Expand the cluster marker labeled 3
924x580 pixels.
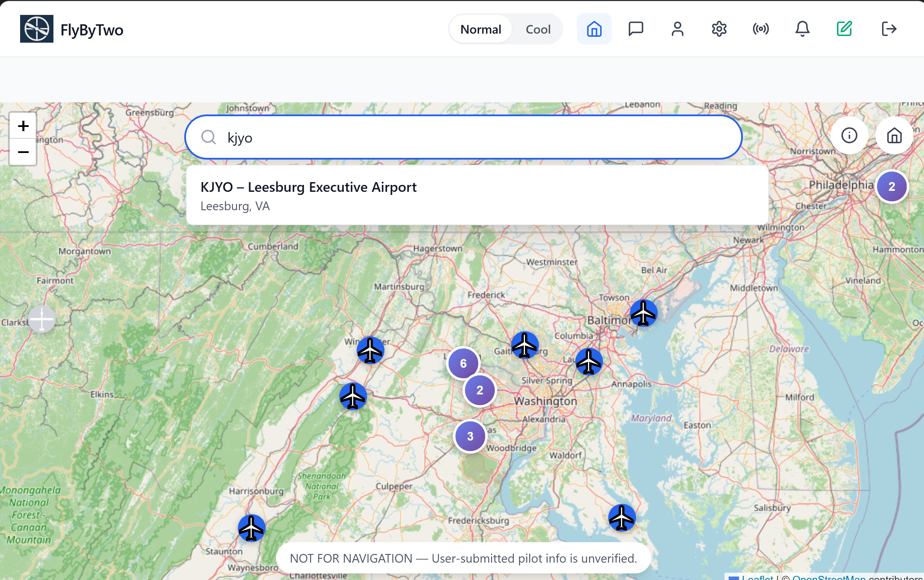[x=470, y=436]
